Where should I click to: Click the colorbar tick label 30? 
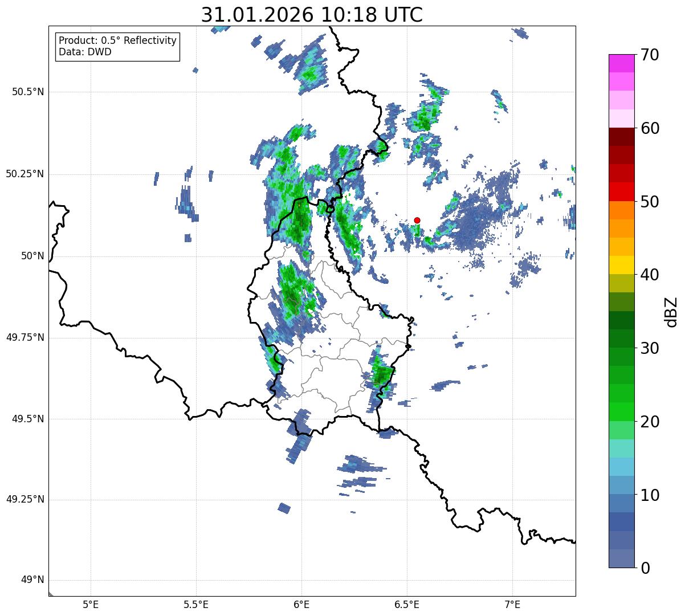(650, 348)
